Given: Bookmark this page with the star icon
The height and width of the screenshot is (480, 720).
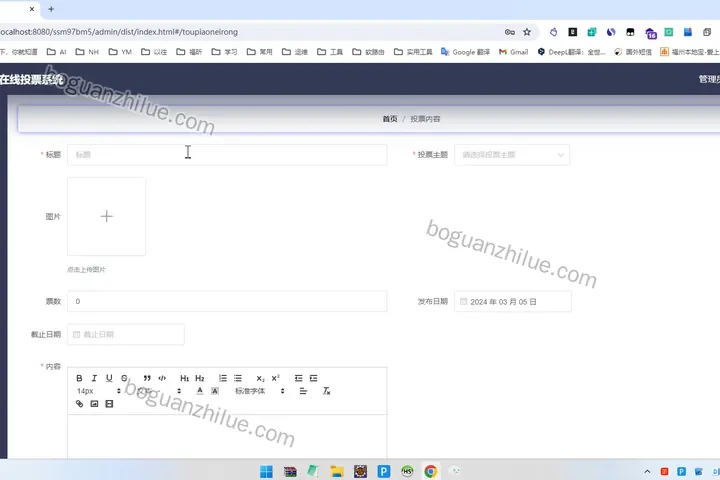Looking at the screenshot, I should (x=527, y=32).
